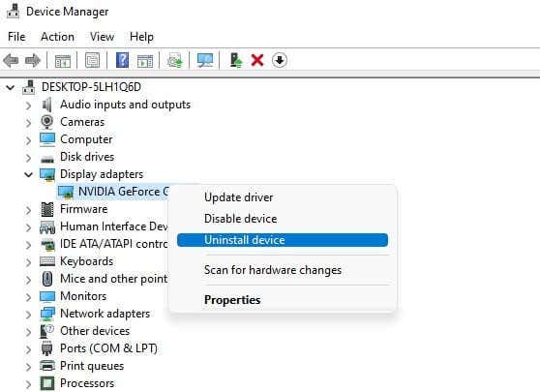Image resolution: width=540 pixels, height=392 pixels.
Task: Click the Forward arrow toolbar icon
Action: click(33, 61)
